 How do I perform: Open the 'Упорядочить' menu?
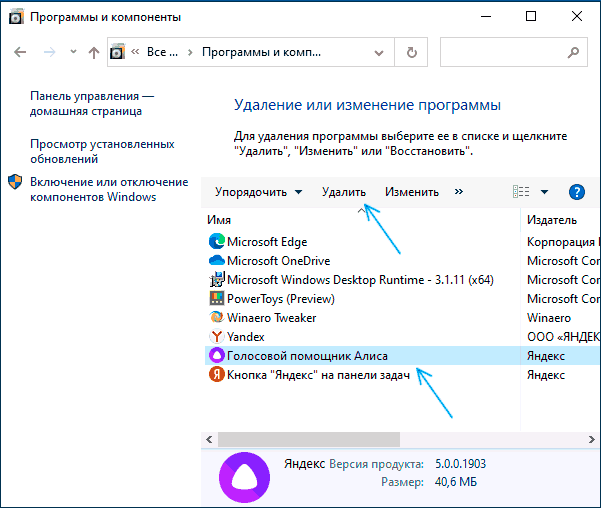click(x=258, y=192)
